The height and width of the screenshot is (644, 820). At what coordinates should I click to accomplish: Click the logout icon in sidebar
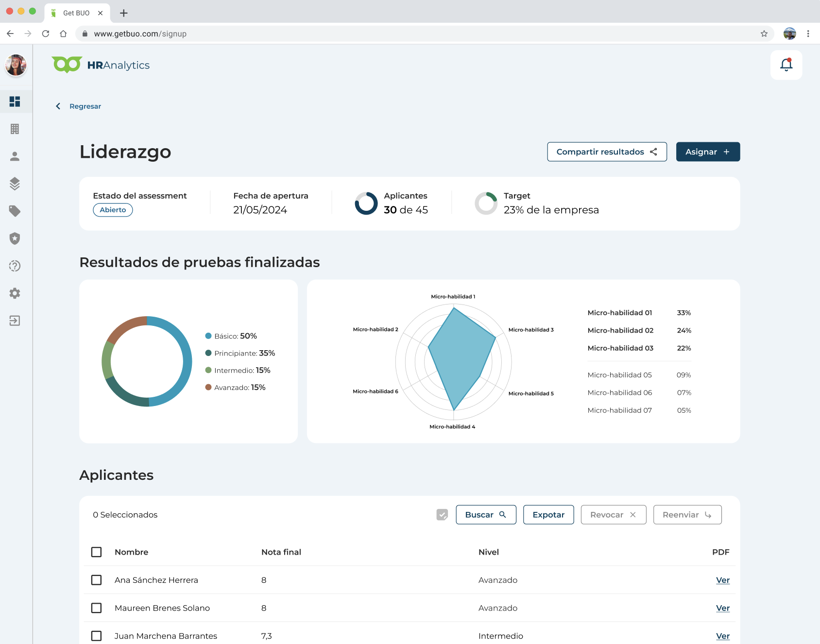pos(15,321)
